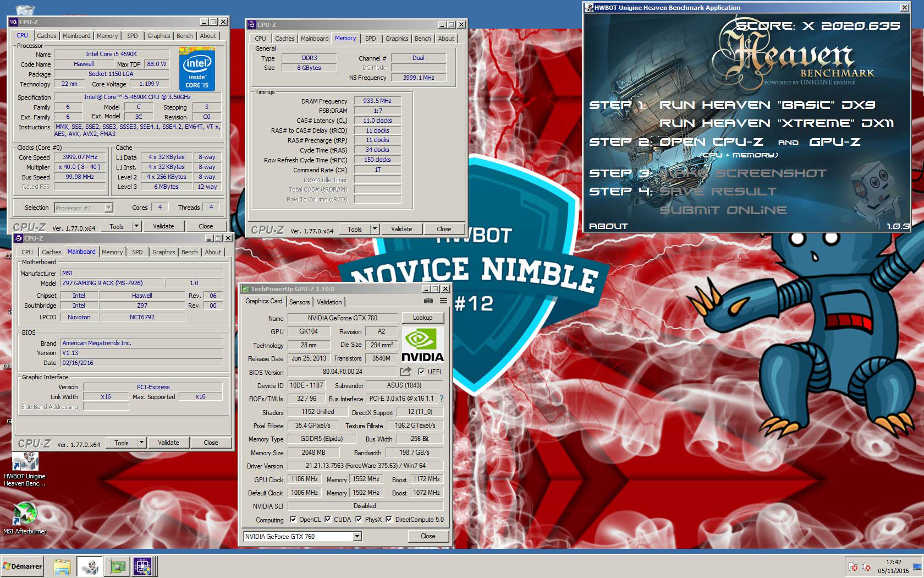Switch to HWBOT Heaven taskbar icon
This screenshot has height=578, width=924.
pyautogui.click(x=90, y=566)
